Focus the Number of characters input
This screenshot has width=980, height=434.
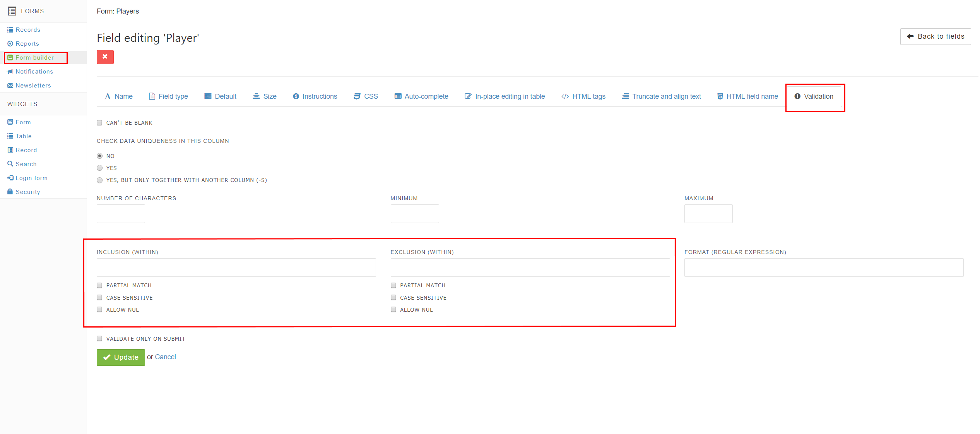[x=121, y=214]
